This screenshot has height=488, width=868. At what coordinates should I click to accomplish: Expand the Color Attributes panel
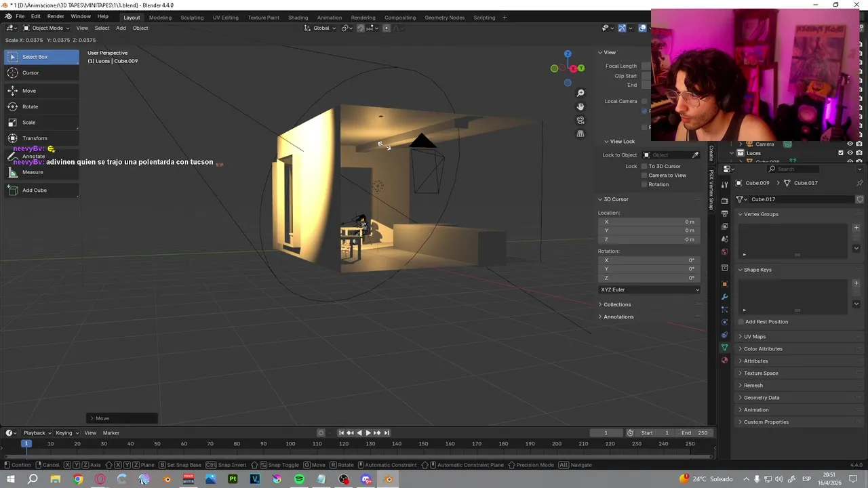(763, 349)
